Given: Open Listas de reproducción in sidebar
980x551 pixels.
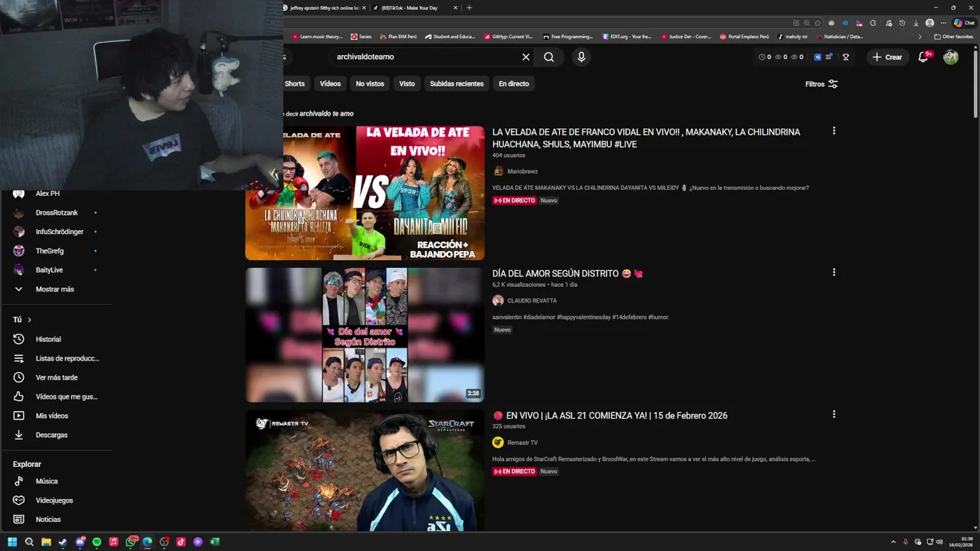Looking at the screenshot, I should (56, 358).
